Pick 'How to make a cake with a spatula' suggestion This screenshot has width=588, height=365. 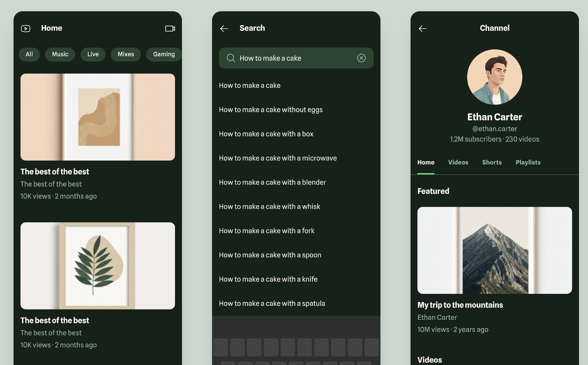point(272,303)
